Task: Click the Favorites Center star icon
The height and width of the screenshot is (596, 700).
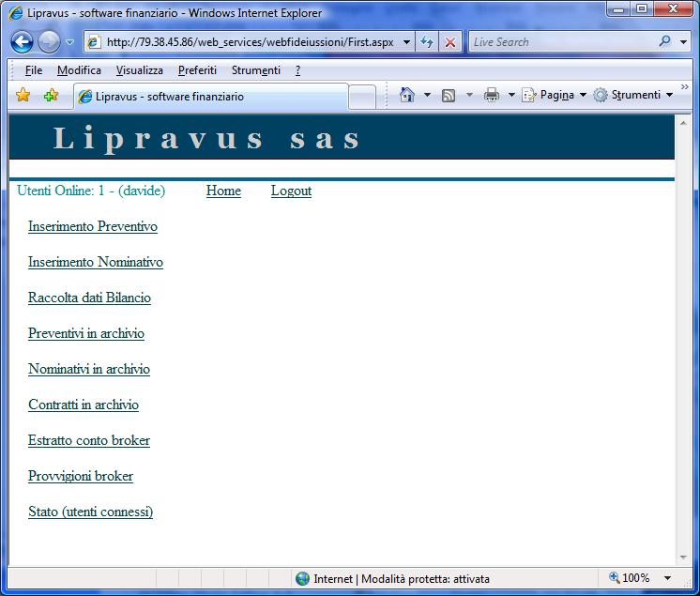Action: 23,95
